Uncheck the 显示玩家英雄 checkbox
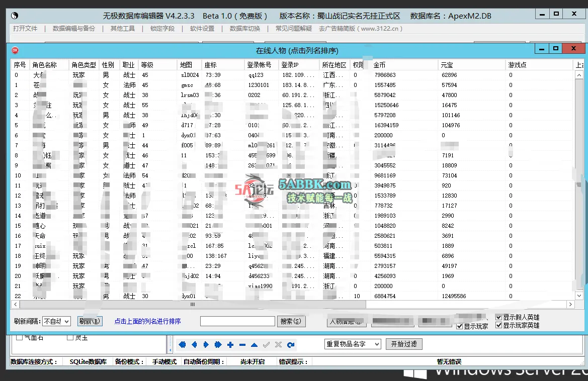This screenshot has height=381, width=588. (x=498, y=325)
